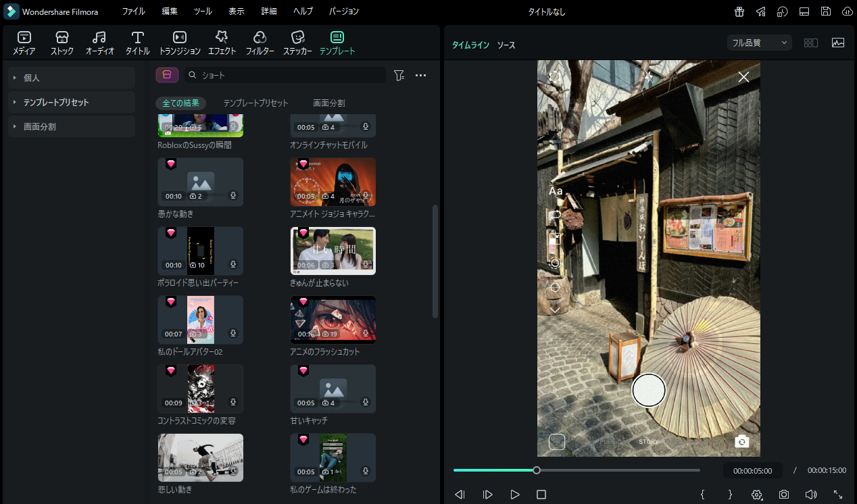Select the オーディオ audio tool
The height and width of the screenshot is (504, 857).
[x=99, y=43]
